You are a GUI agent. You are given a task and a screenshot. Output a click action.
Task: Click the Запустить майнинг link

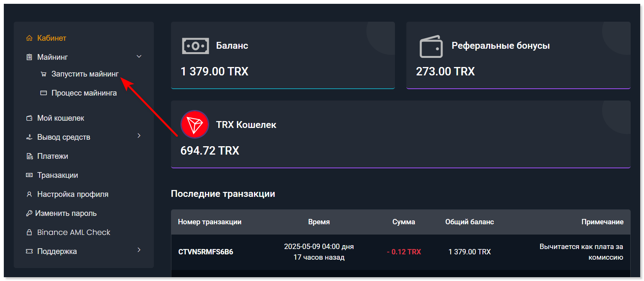[85, 74]
